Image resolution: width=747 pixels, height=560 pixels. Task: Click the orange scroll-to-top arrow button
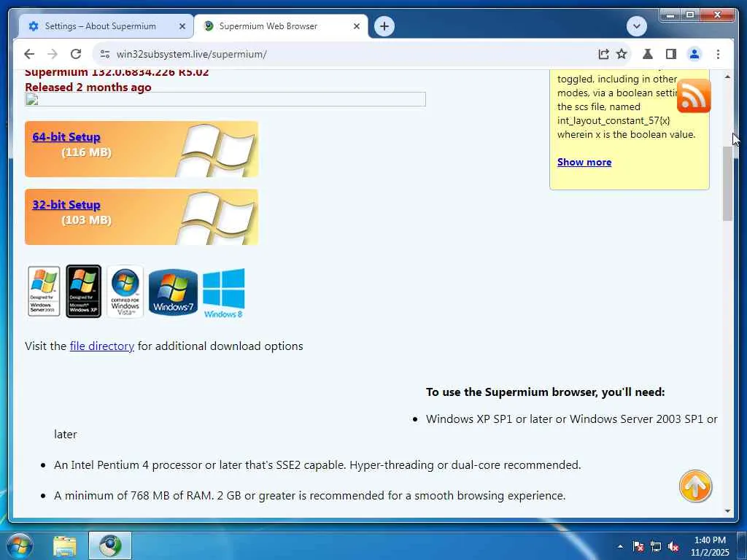point(695,486)
